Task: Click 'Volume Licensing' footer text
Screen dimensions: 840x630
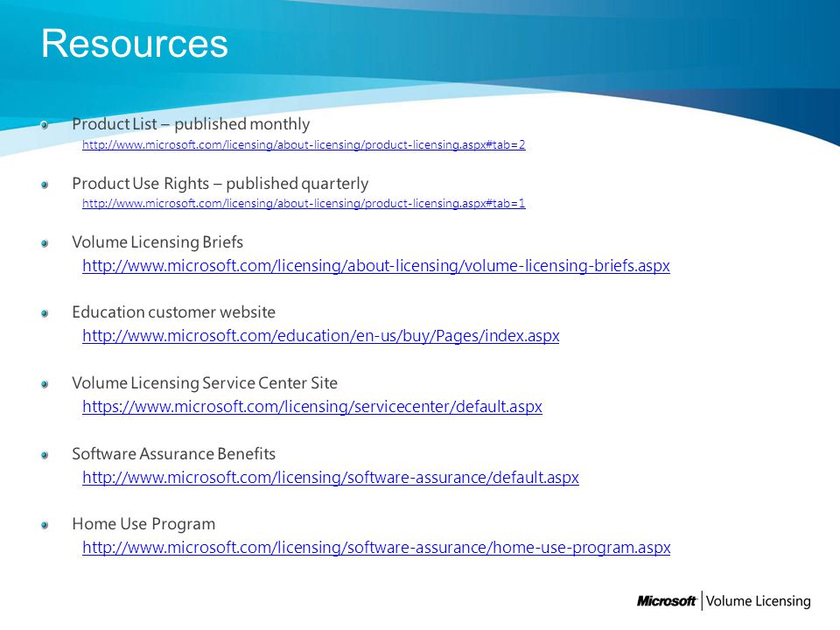Action: [758, 601]
